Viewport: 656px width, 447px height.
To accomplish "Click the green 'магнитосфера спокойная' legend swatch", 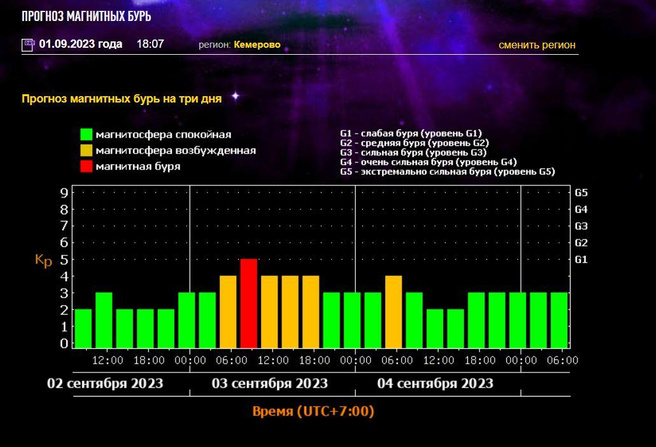I will 86,134.
